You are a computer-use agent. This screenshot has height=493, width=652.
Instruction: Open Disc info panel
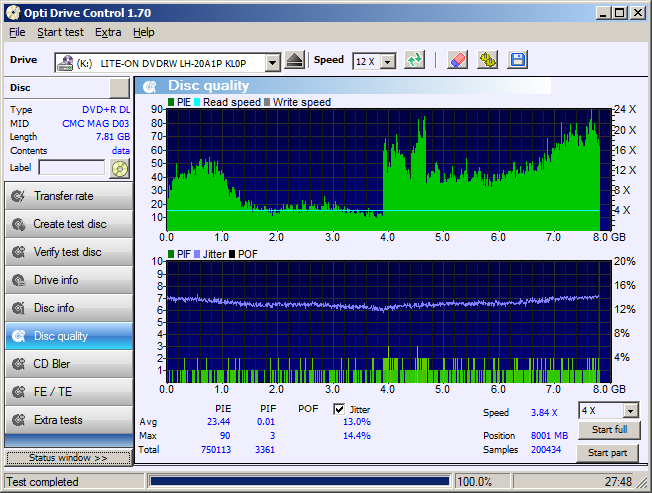pyautogui.click(x=69, y=308)
